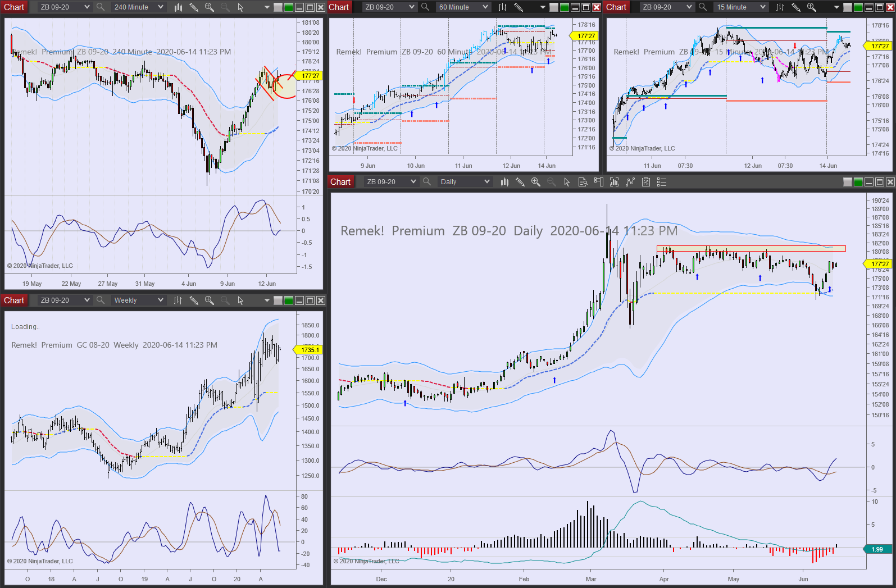Toggle green interval link on 240 Minute chart
The height and width of the screenshot is (588, 896).
click(x=289, y=7)
